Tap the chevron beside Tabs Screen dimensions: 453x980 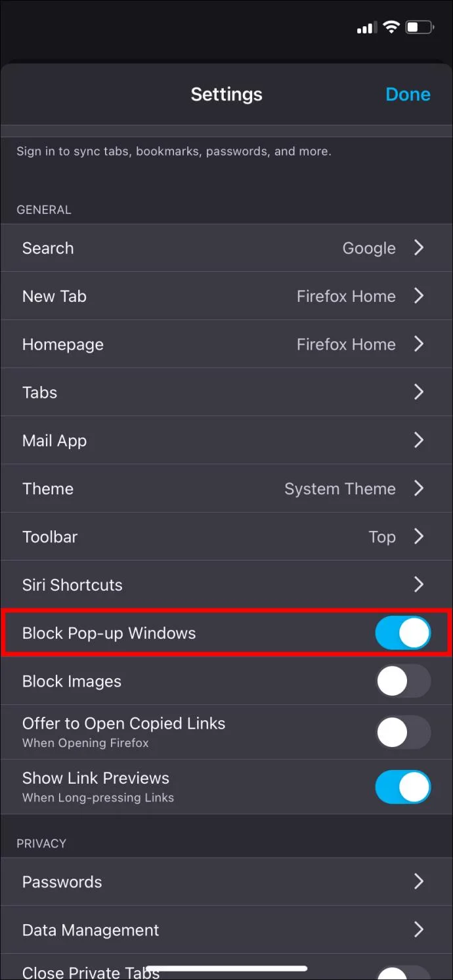(419, 392)
